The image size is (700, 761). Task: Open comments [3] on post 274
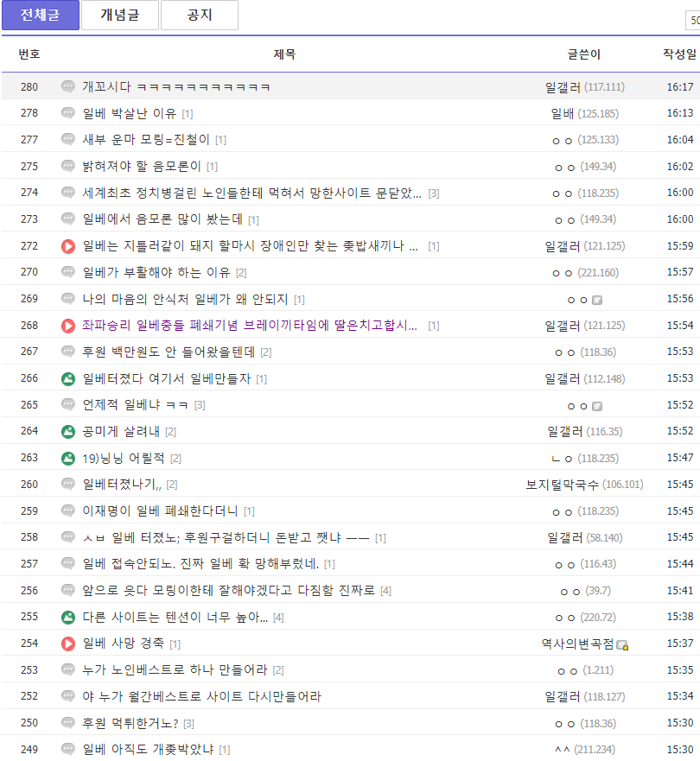coord(434,193)
